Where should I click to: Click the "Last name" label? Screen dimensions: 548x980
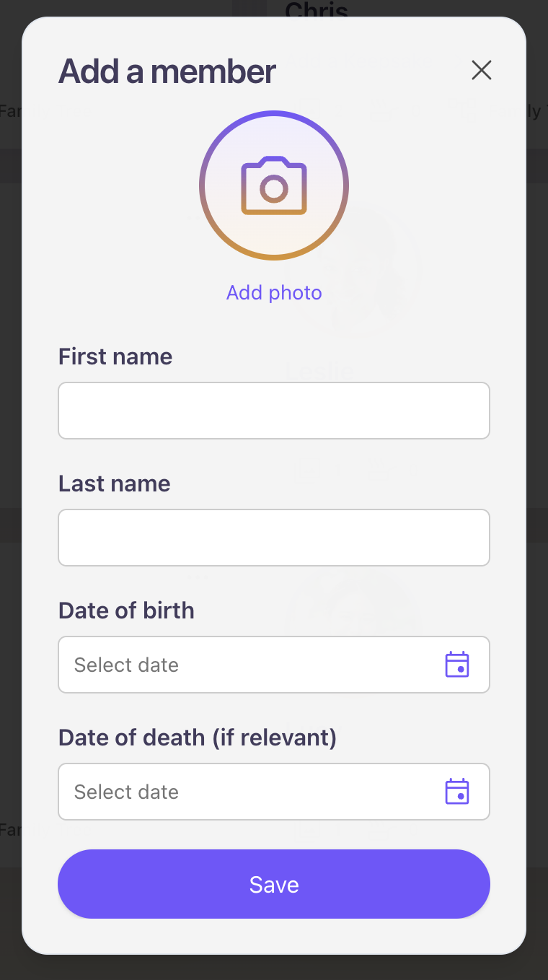(115, 484)
